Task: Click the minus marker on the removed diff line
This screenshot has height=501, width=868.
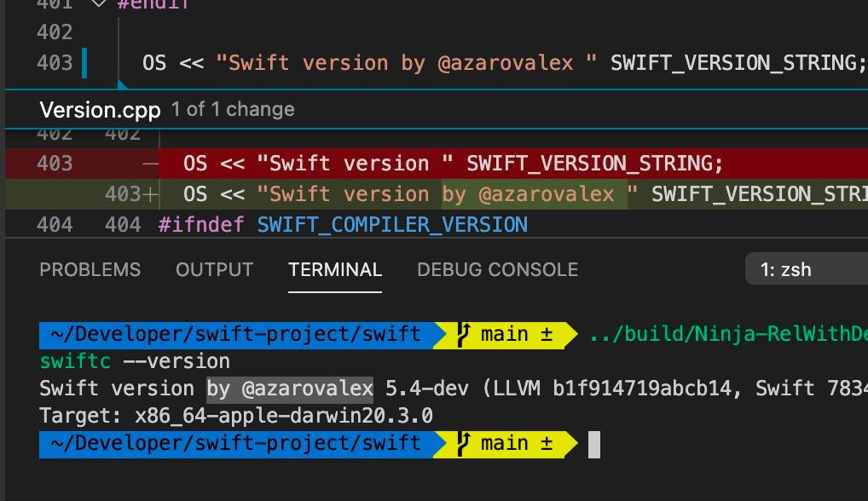Action: [149, 164]
